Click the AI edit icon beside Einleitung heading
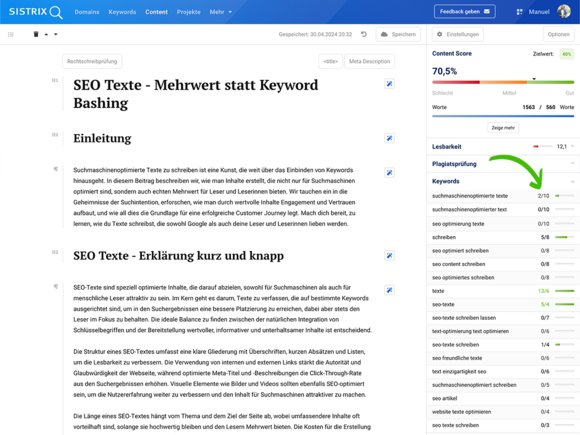Image resolution: width=580 pixels, height=435 pixels. (x=389, y=138)
